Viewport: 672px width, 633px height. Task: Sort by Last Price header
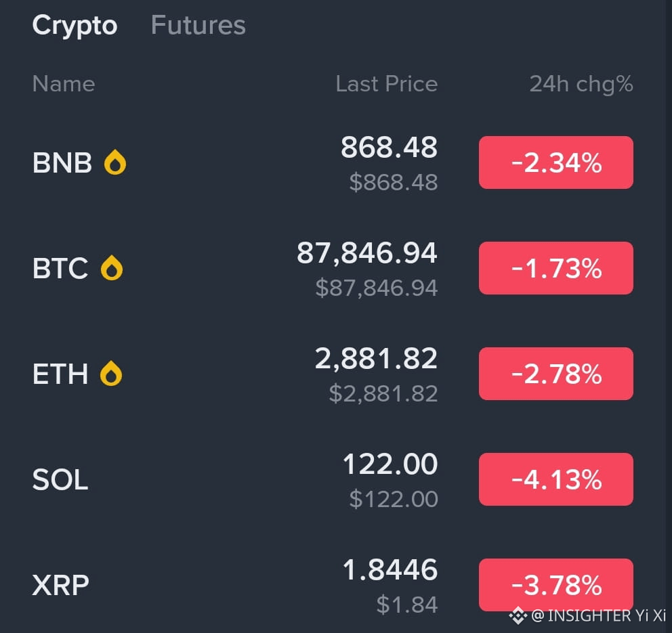[386, 84]
